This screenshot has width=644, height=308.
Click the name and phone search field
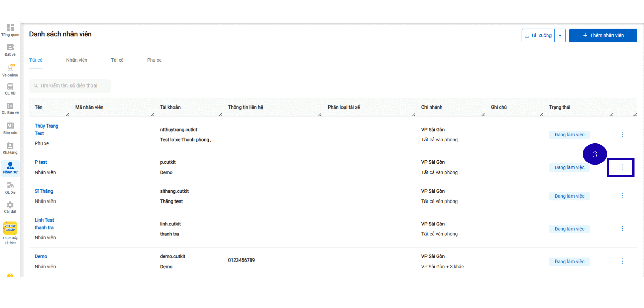coord(70,86)
